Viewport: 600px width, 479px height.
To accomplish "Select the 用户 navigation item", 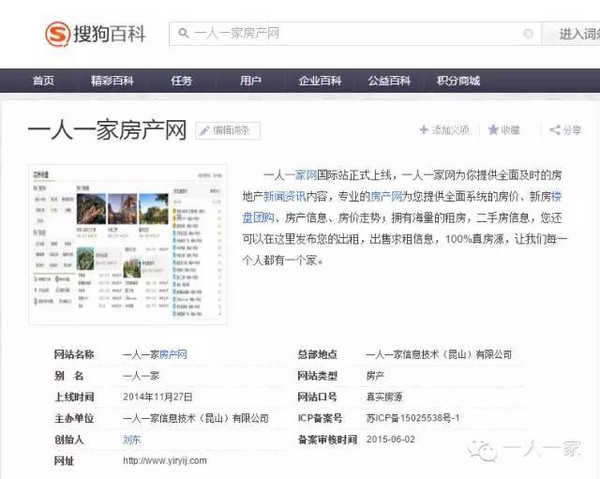I will [x=250, y=81].
